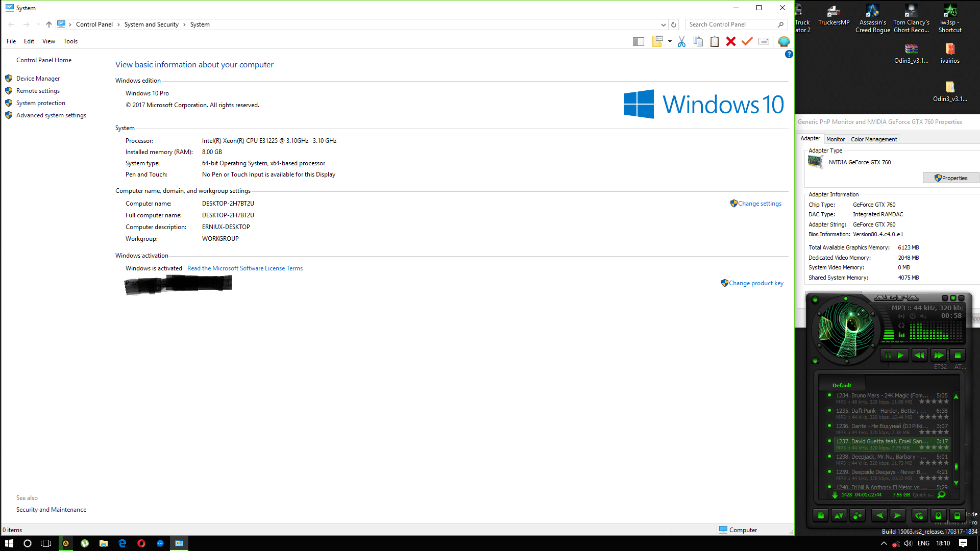Click the Classic Shell seashell settings icon

(x=784, y=42)
